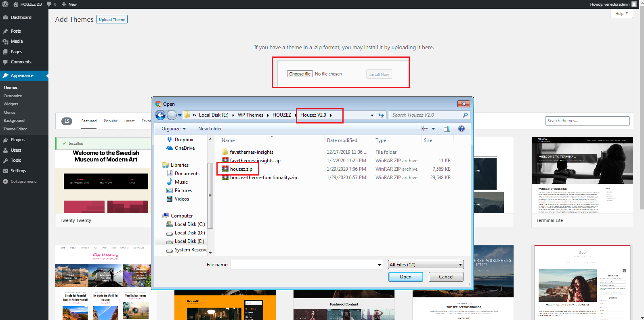Toggle the preview pane icon
644x320 pixels.
click(447, 129)
